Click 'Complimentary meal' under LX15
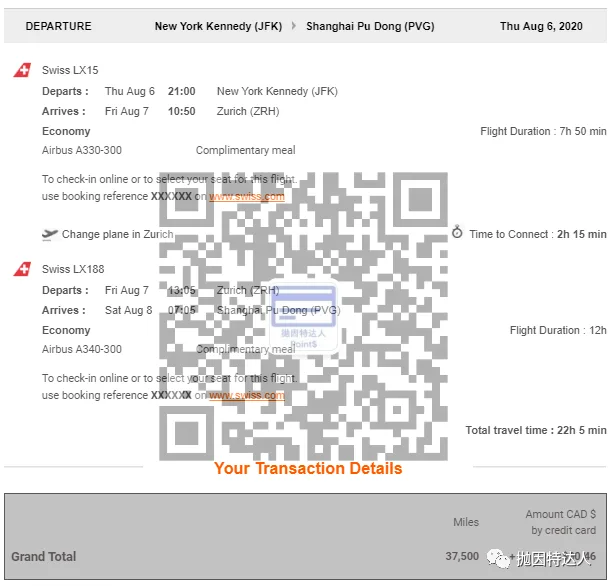Screen dimensions: 611x586 [245, 150]
